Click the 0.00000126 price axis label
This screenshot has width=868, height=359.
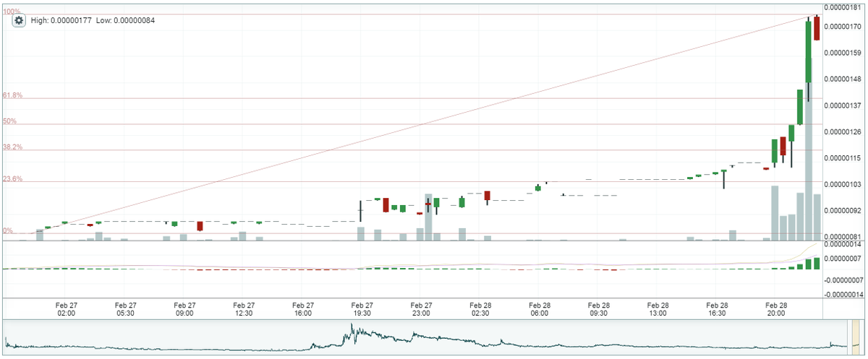click(843, 132)
